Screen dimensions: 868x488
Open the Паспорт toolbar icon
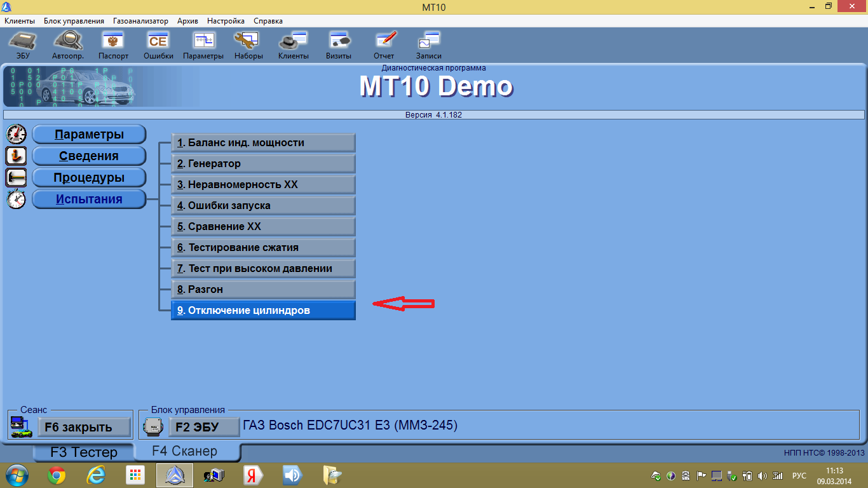point(113,41)
